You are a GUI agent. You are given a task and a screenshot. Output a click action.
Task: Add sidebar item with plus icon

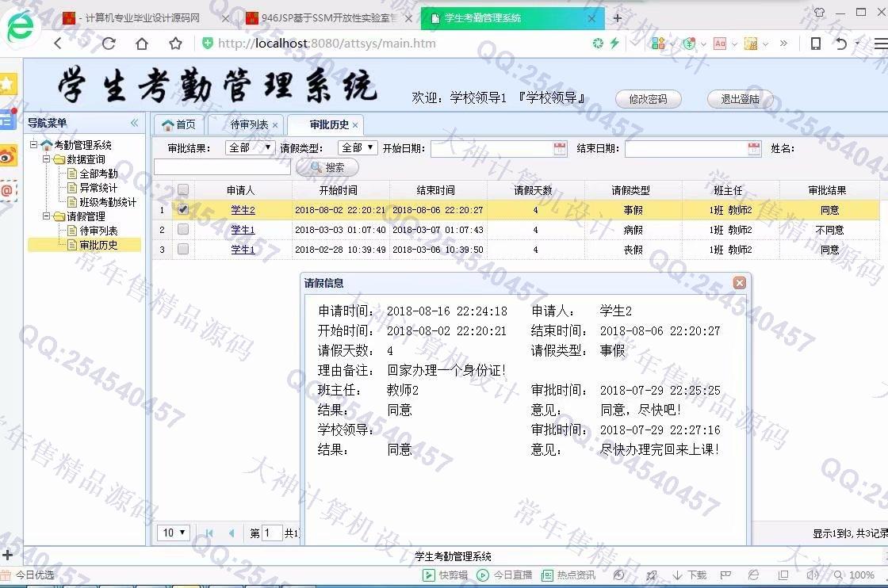pyautogui.click(x=7, y=556)
